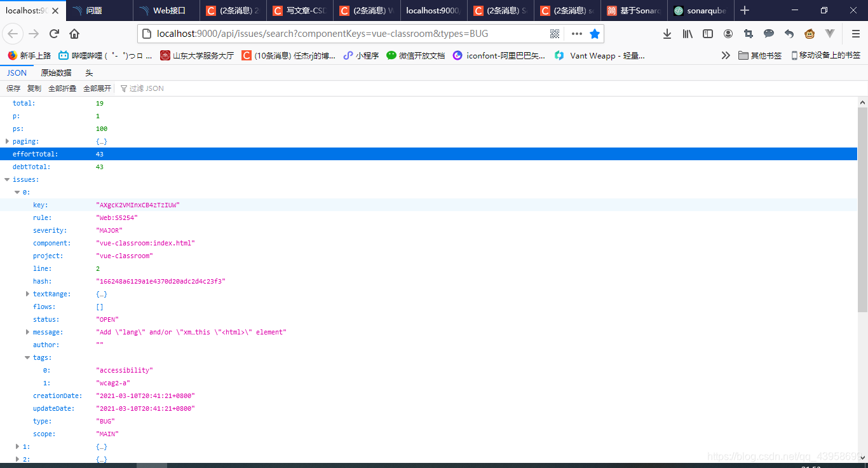Click the status "OPEN" value
Viewport: 868px width, 468px height.
coord(107,319)
